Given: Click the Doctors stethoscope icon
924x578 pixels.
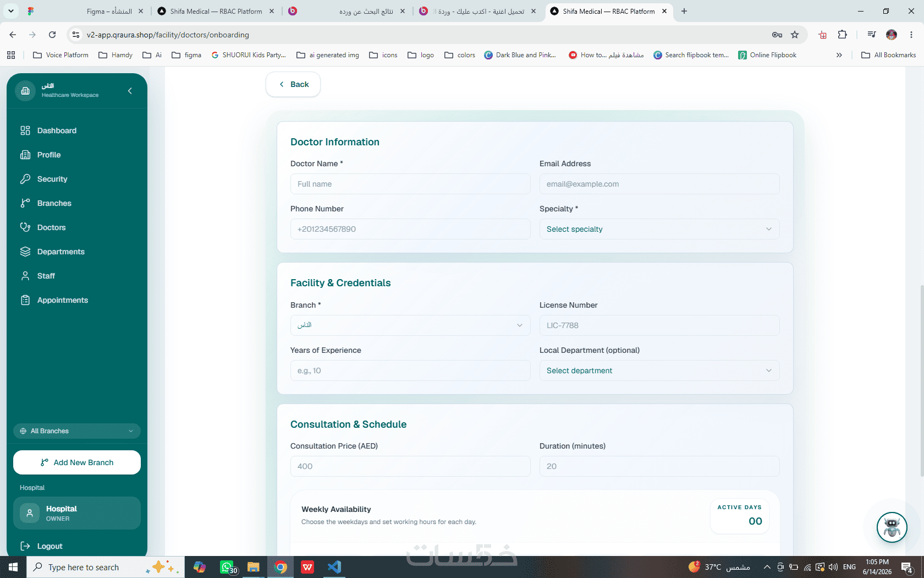Looking at the screenshot, I should coord(25,227).
